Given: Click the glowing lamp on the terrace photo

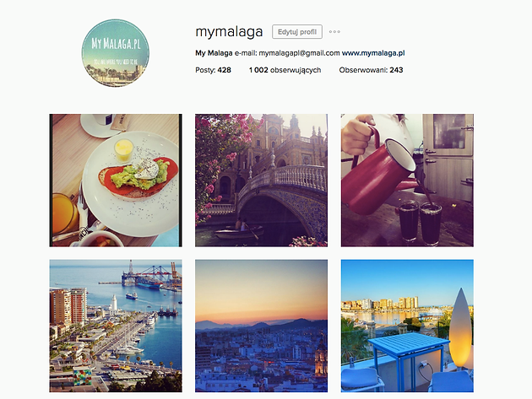Looking at the screenshot, I should click(460, 329).
